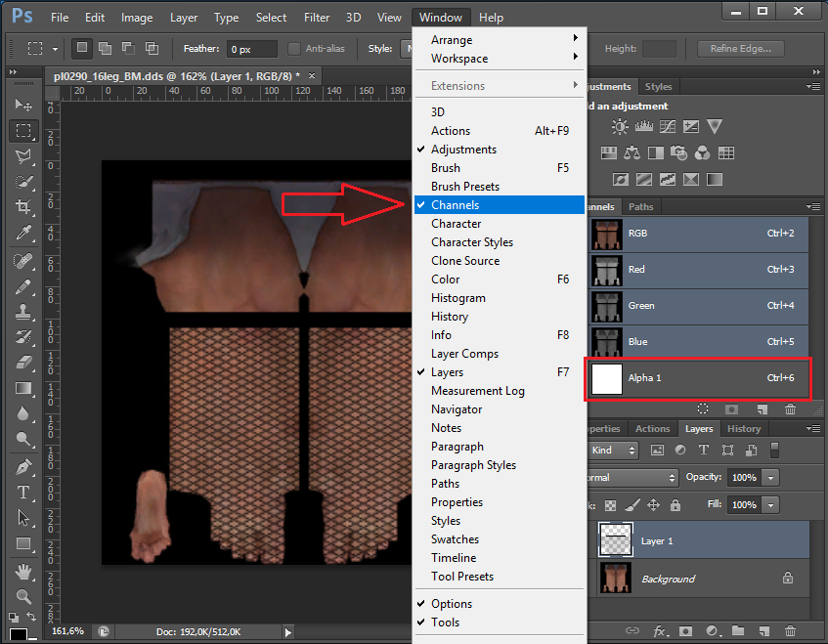Select the Brush tool
828x644 pixels.
[23, 286]
